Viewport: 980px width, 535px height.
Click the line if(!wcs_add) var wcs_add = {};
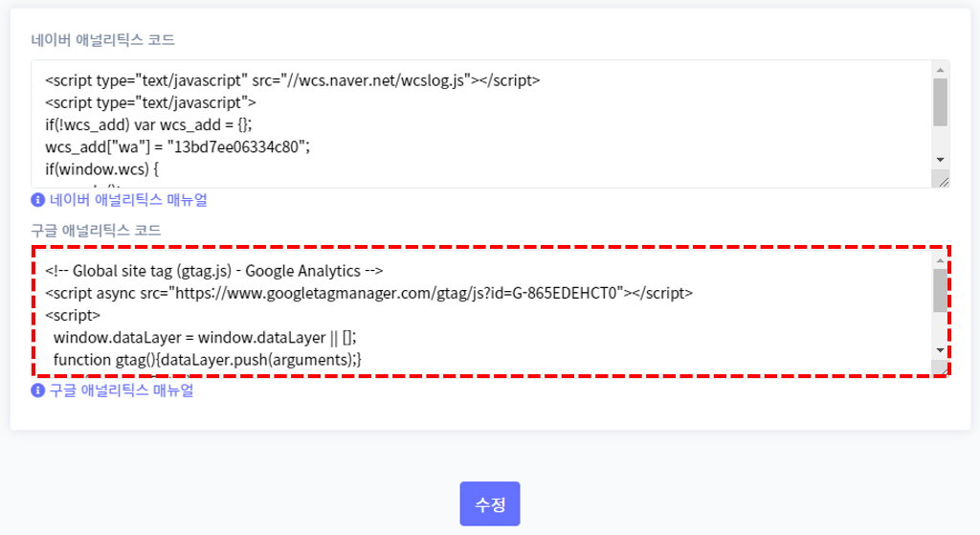pos(148,125)
